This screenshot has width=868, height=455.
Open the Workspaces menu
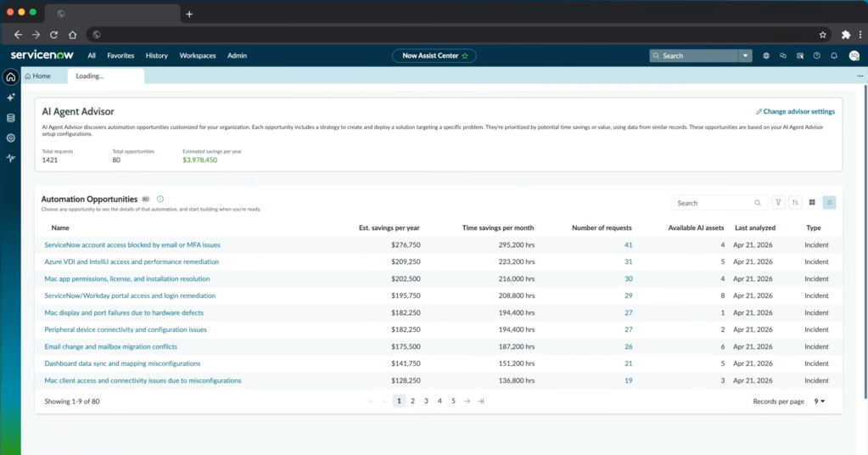(198, 56)
